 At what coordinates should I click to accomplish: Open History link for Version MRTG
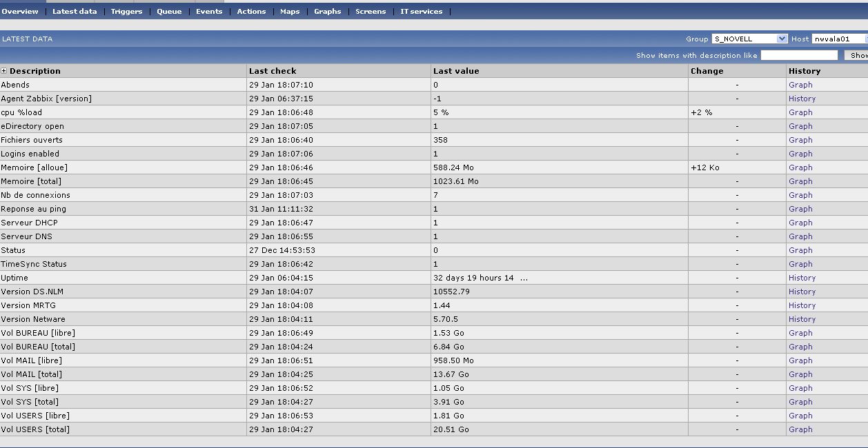pyautogui.click(x=802, y=305)
